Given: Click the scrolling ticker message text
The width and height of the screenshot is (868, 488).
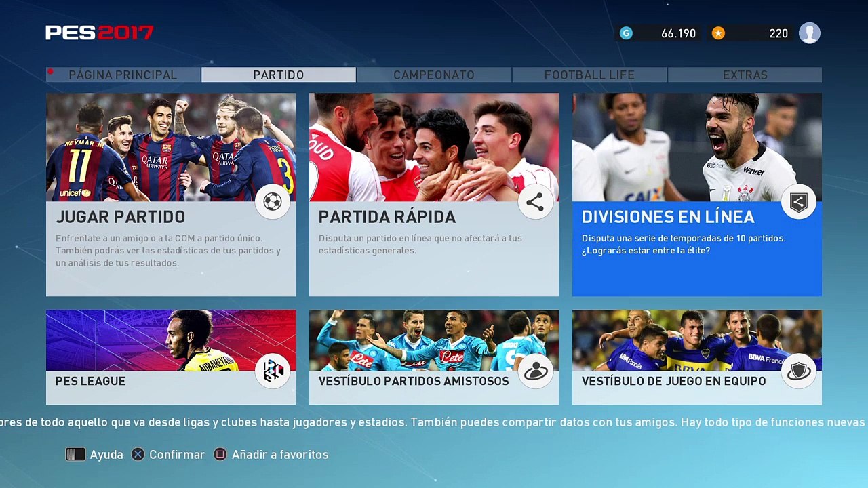Looking at the screenshot, I should (434, 422).
